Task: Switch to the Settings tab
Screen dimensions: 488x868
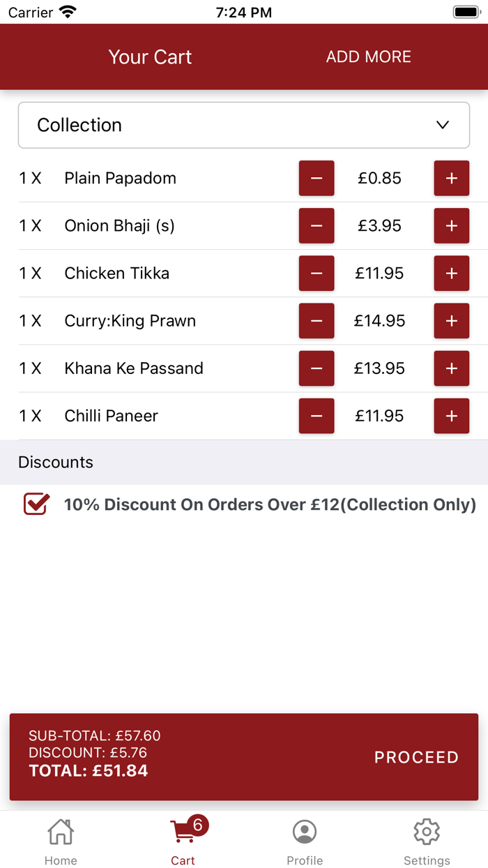Action: click(427, 840)
